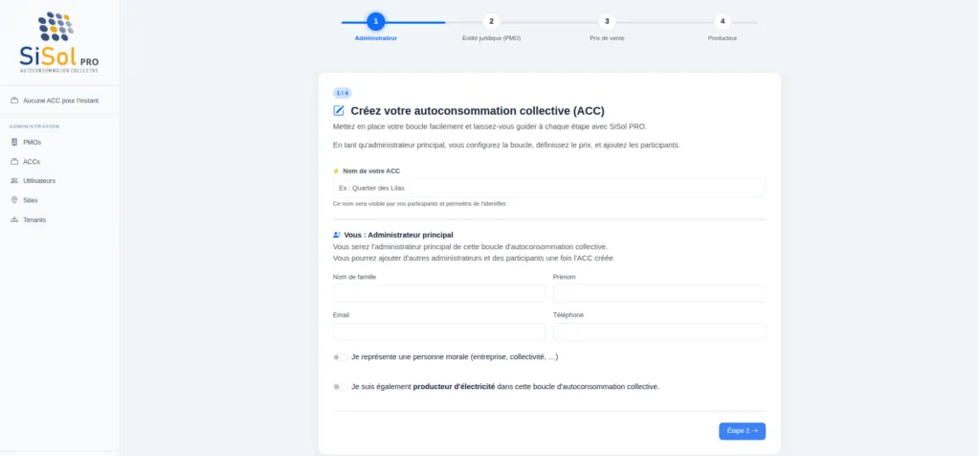This screenshot has width=980, height=456.
Task: Click the '1 / 4' step badge
Action: 343,93
